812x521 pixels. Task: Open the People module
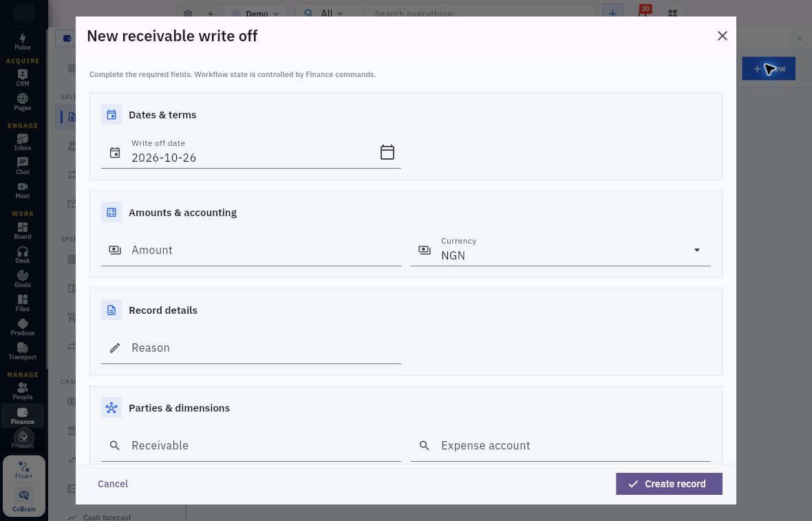(22, 392)
